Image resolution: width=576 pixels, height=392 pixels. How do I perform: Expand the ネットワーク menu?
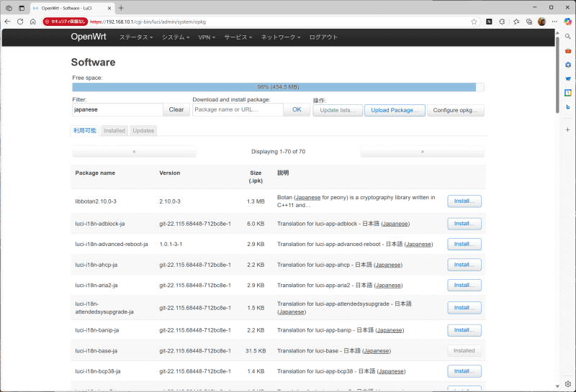280,37
